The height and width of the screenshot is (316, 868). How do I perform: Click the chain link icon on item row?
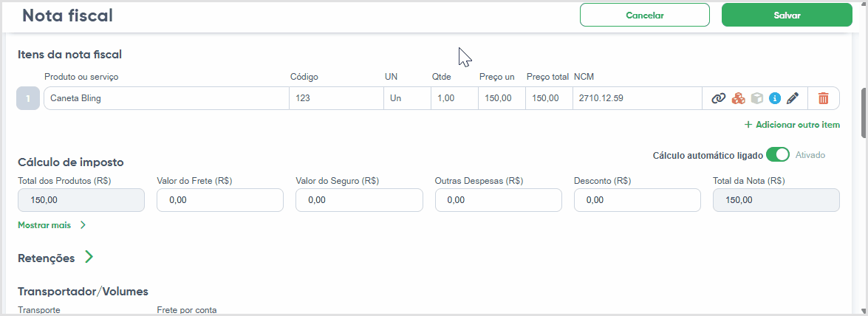click(x=718, y=98)
